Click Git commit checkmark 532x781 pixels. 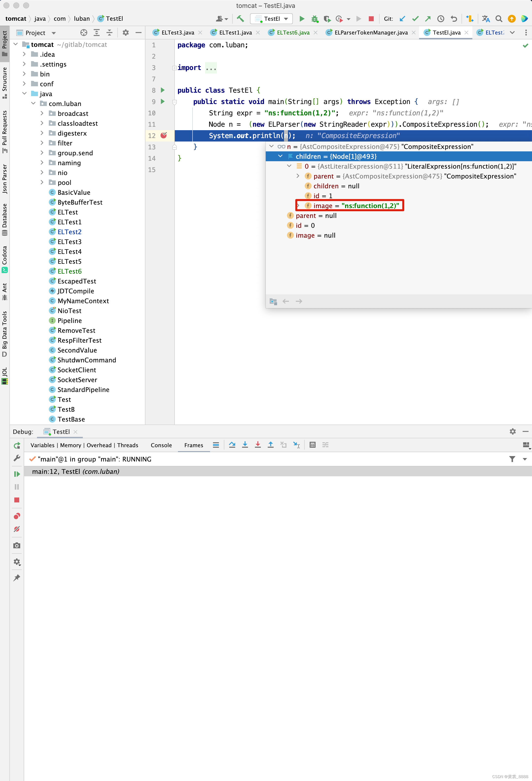click(x=415, y=19)
